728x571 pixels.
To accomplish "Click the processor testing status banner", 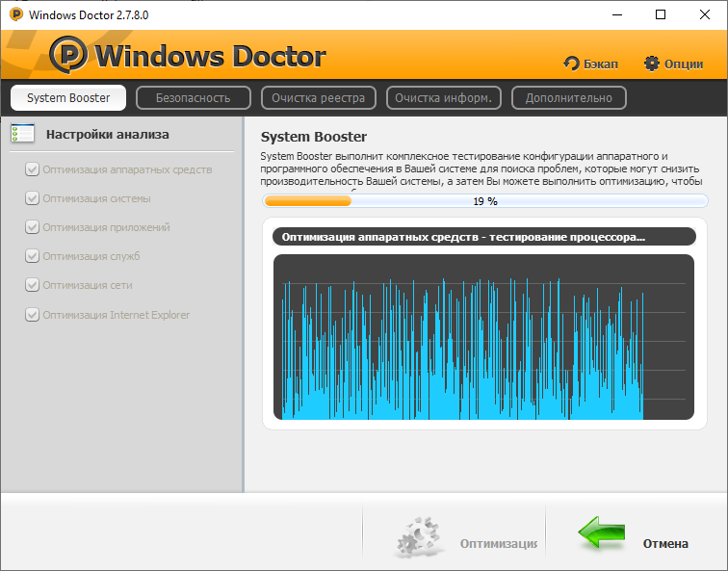I will coord(484,237).
